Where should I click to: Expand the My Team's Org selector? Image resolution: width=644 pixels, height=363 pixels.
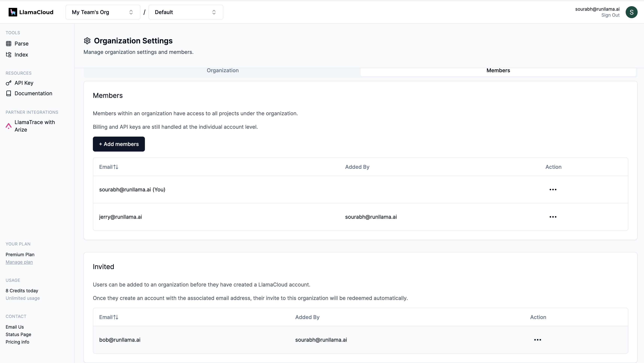click(103, 12)
